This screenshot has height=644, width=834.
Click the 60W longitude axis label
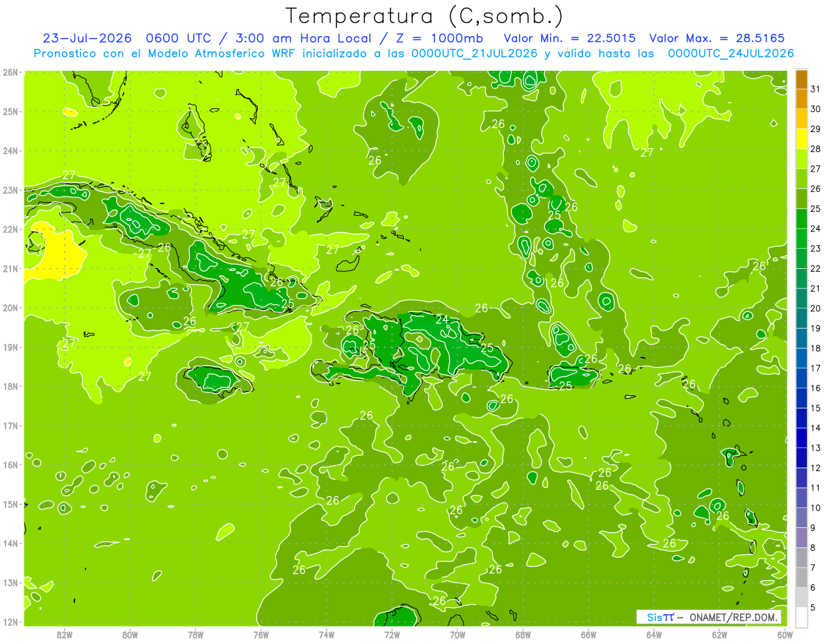click(x=785, y=634)
